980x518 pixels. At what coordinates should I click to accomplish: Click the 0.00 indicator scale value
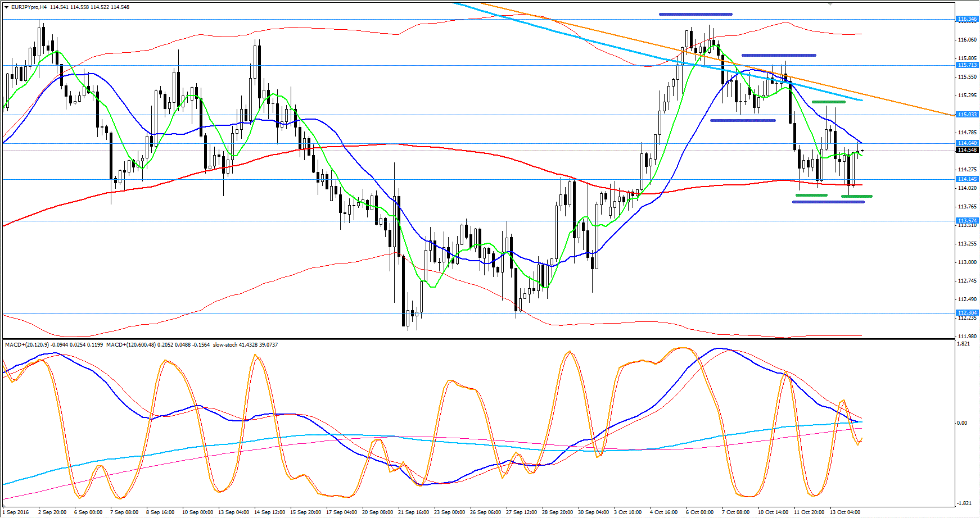[x=962, y=423]
